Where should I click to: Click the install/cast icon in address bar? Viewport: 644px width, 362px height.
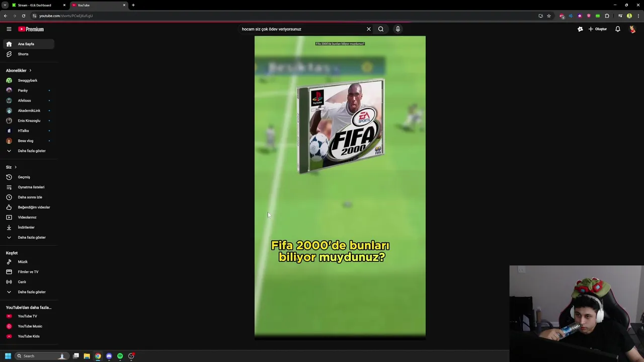[541, 16]
